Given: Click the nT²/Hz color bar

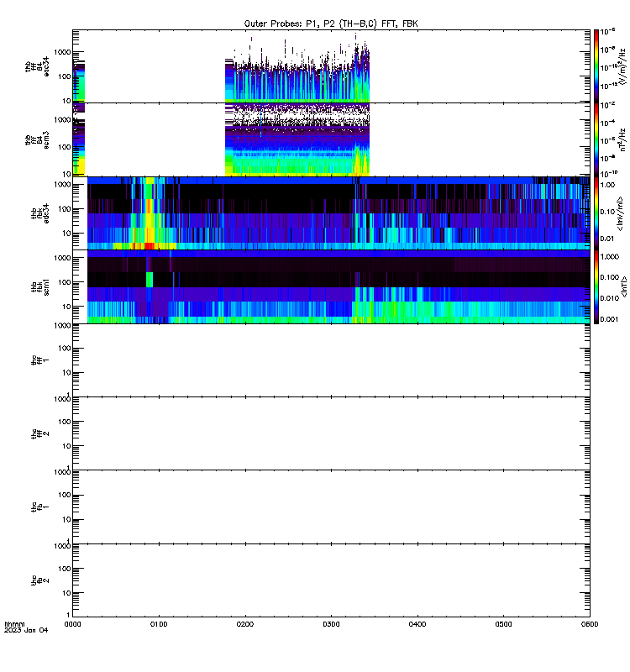Looking at the screenshot, I should [x=596, y=139].
